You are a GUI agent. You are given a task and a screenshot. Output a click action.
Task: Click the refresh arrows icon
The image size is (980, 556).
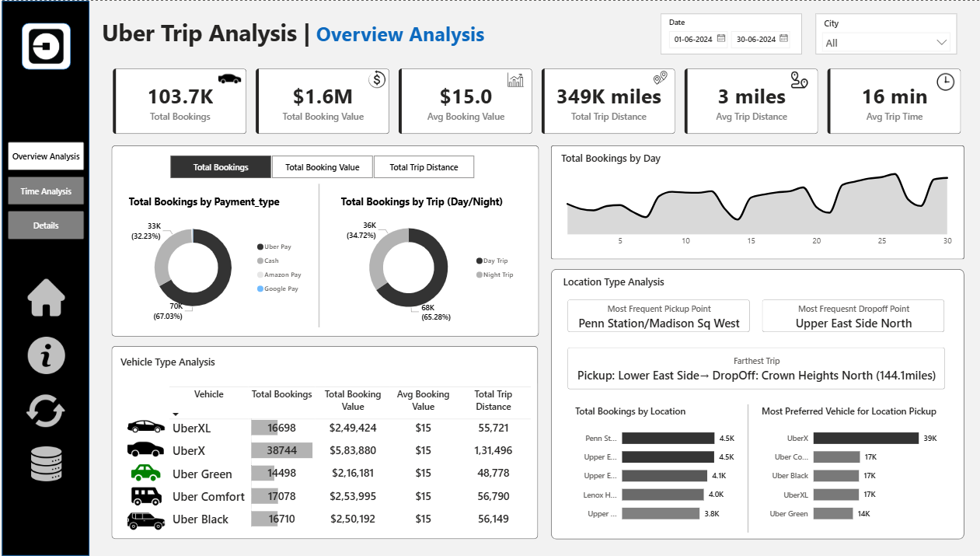[x=46, y=410]
